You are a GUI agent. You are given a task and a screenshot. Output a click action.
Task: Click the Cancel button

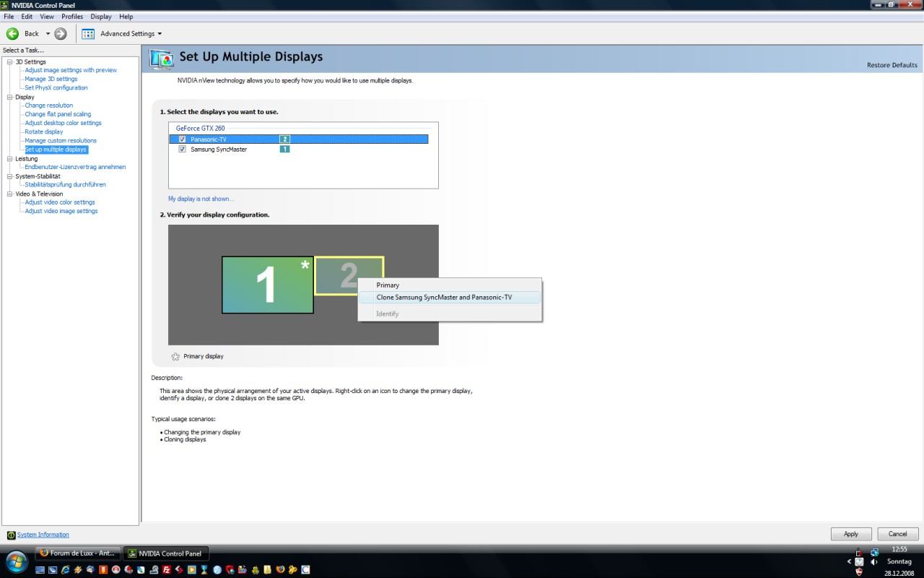[897, 534]
